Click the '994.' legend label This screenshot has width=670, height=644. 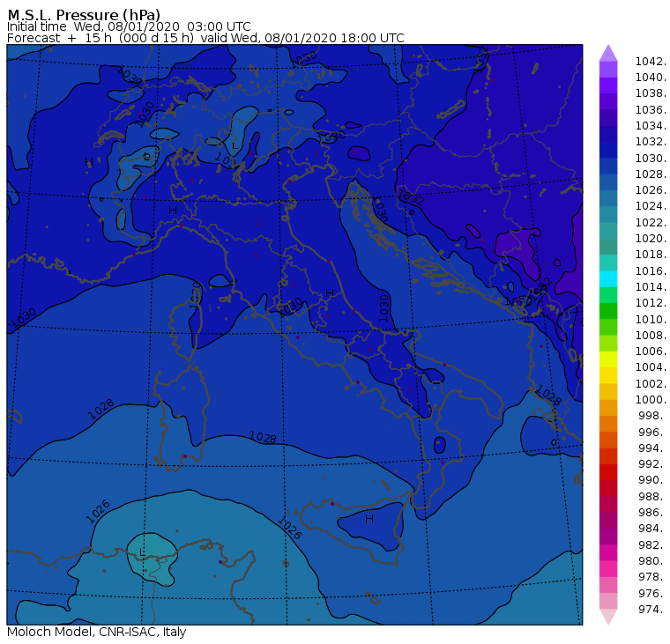coord(652,448)
